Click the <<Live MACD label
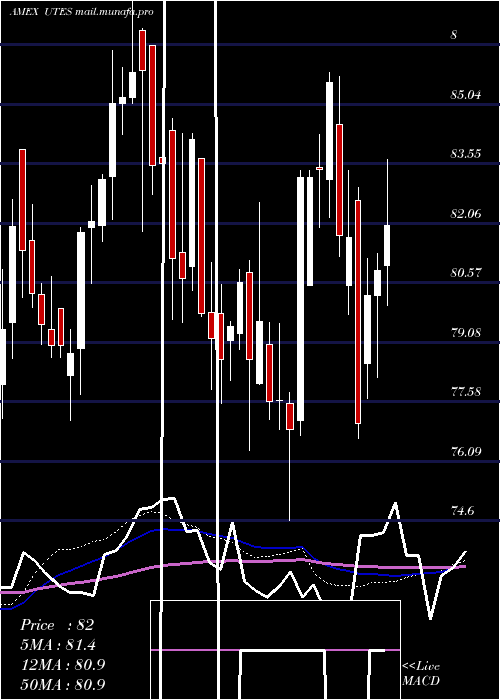This screenshot has height=700, width=500. pyautogui.click(x=421, y=674)
